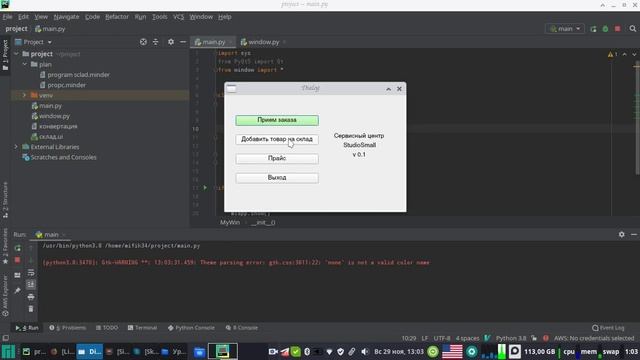Stop the process in Run panel

pos(18,260)
